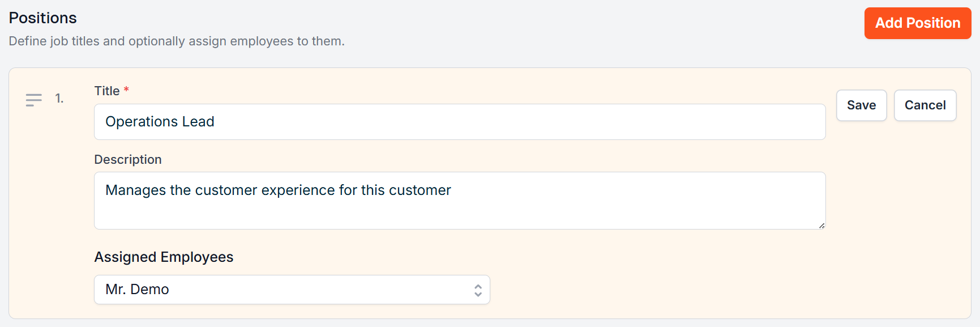Grab the position reorder drag handle

point(33,100)
